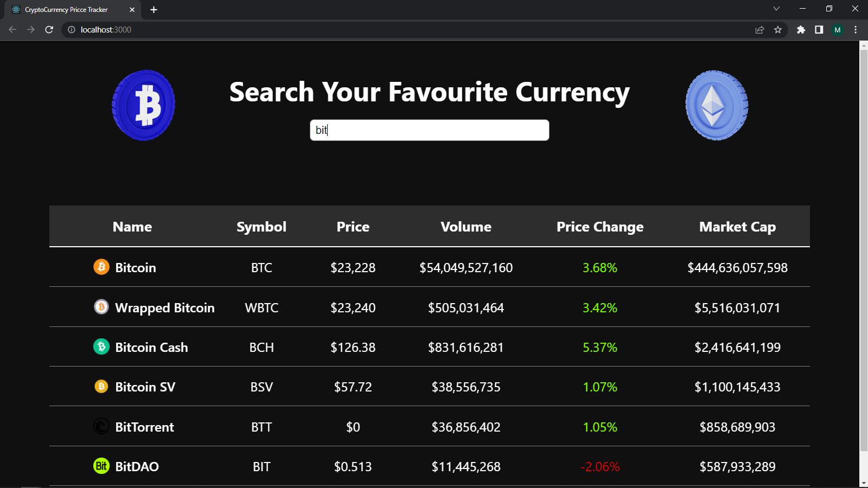Focus the currency search field containing 'bit'

coord(430,130)
